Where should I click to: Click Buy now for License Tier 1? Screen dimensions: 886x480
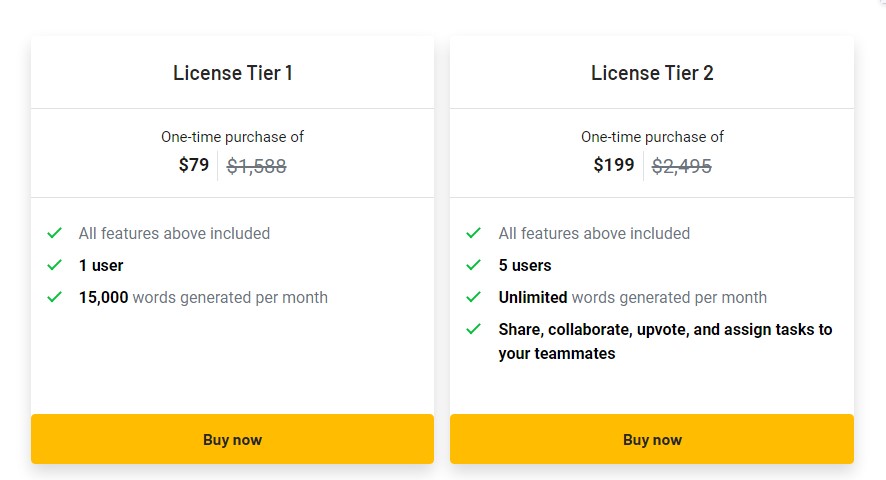[x=232, y=439]
